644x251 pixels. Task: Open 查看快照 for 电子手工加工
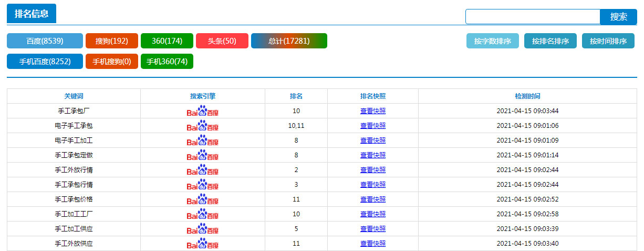373,140
